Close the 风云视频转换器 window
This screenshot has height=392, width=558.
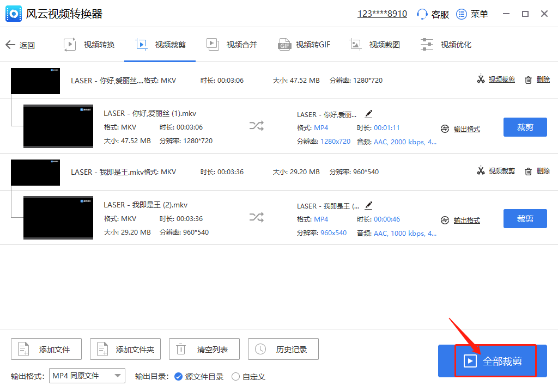pos(544,14)
